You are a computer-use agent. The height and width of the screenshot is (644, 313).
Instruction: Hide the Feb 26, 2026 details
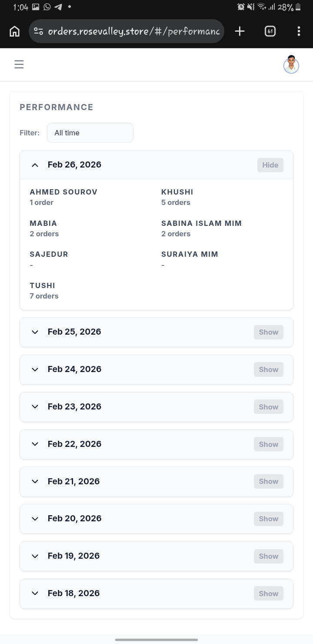pos(270,165)
